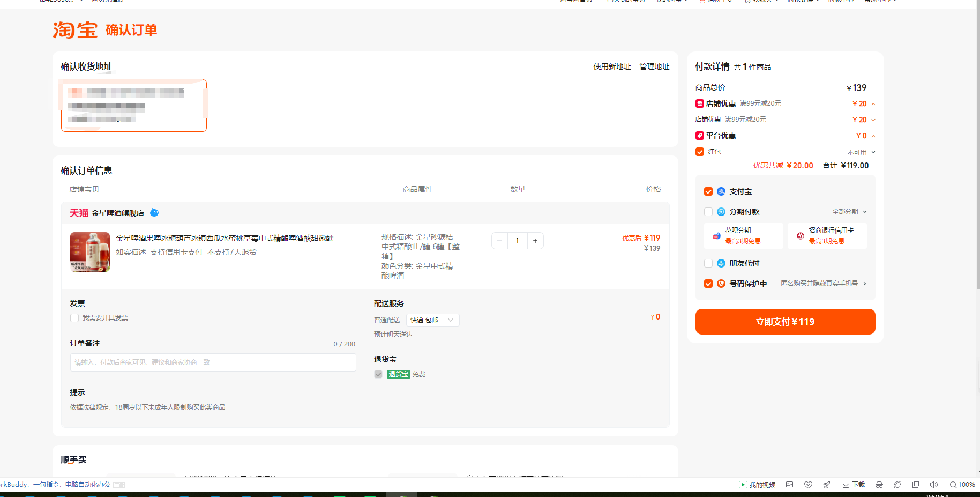Screen dimensions: 980x497
Task: Click the 招商银行 bank logo icon
Action: click(x=800, y=236)
